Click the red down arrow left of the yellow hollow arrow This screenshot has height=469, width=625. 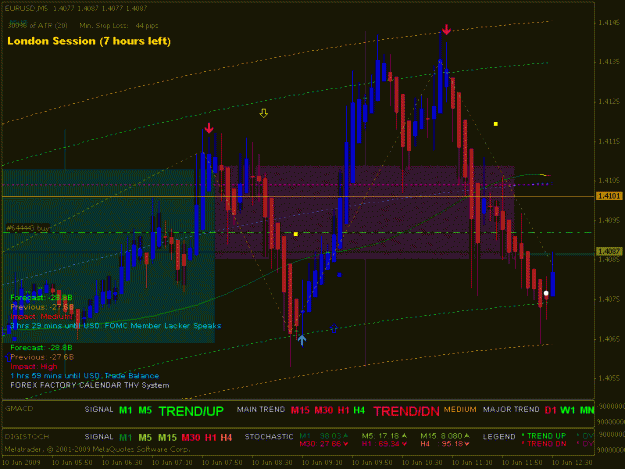click(209, 128)
